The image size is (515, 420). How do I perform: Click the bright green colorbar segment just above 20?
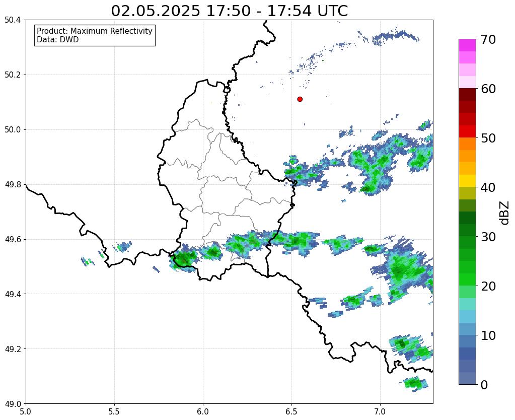click(467, 279)
